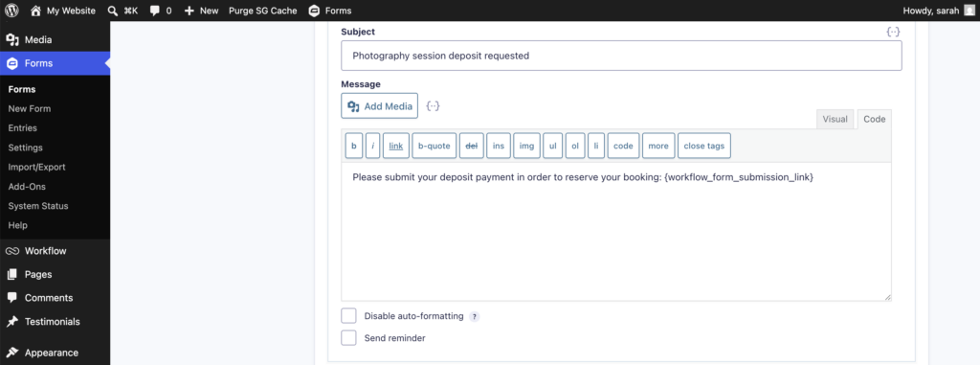Switch to the Visual editor tab
Image resolution: width=980 pixels, height=365 pixels.
(835, 119)
